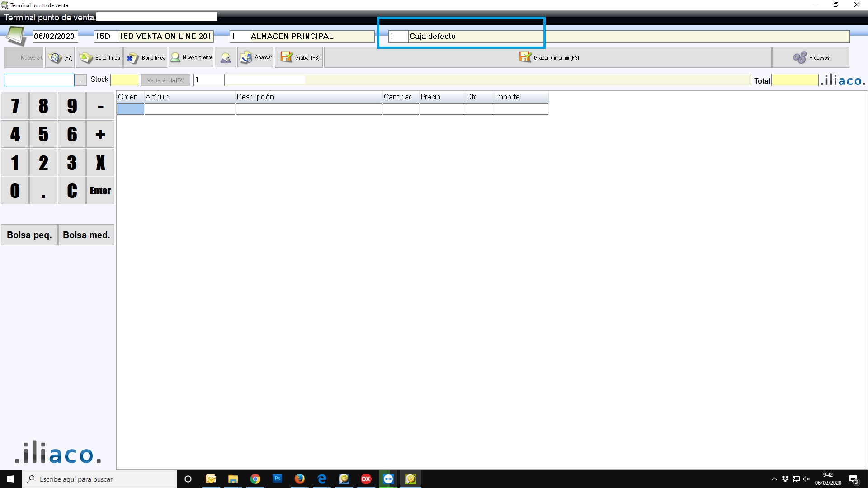Screen dimensions: 868x488
Task: Tap keypad C clear key
Action: [72, 191]
